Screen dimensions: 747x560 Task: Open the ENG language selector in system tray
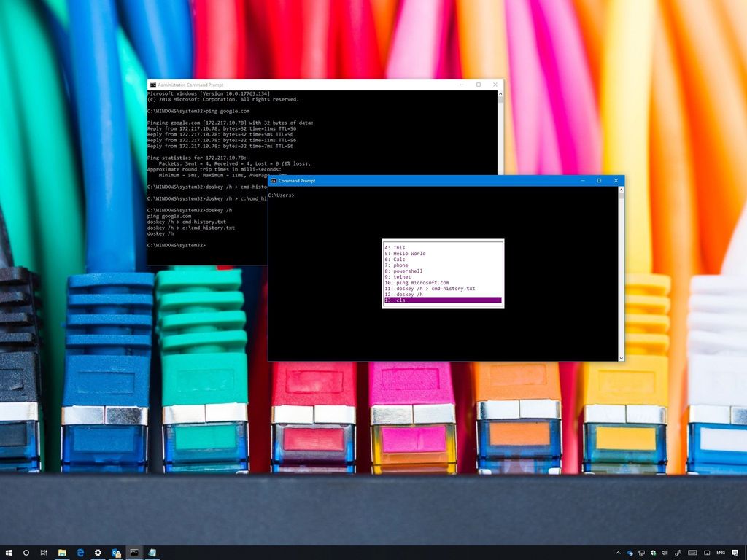721,553
